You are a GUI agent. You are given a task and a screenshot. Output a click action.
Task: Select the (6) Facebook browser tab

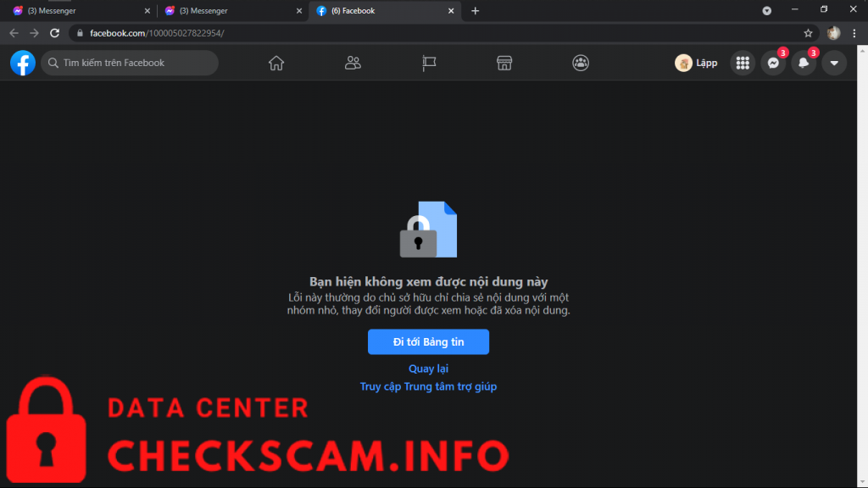pyautogui.click(x=385, y=11)
